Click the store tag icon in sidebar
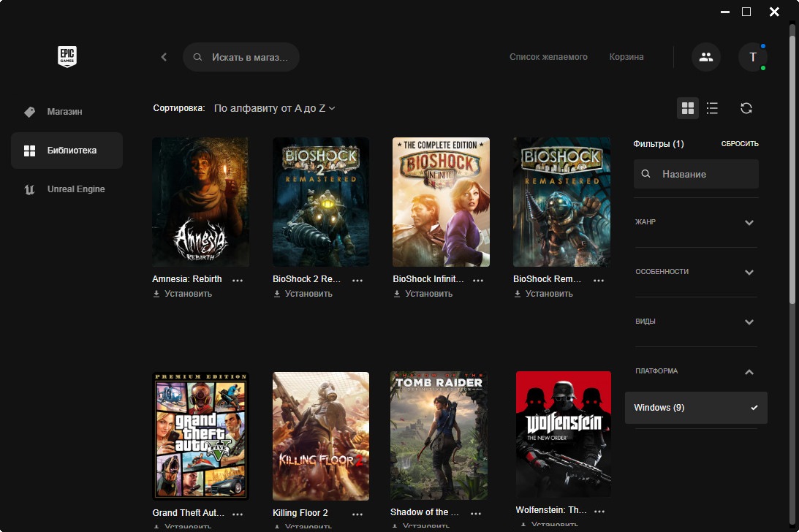The height and width of the screenshot is (532, 799). (x=29, y=112)
